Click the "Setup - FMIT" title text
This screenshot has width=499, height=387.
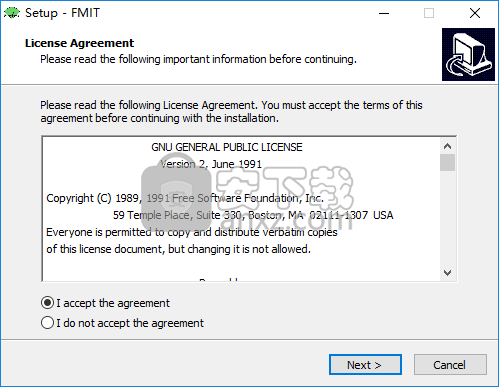click(62, 13)
